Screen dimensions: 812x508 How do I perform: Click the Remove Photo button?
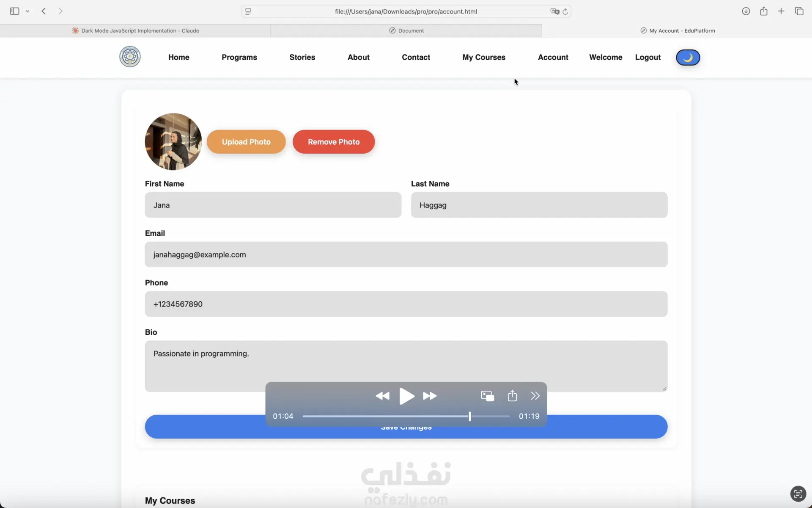333,142
